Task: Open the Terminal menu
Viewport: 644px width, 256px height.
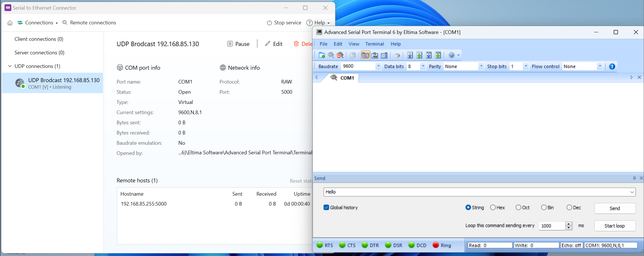Action: pyautogui.click(x=375, y=44)
